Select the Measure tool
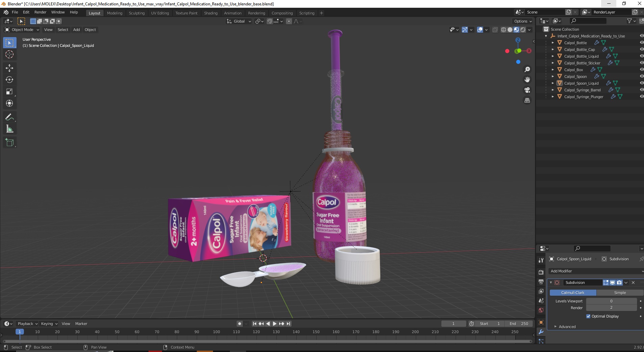Viewport: 644px width, 352px height. pos(9,129)
